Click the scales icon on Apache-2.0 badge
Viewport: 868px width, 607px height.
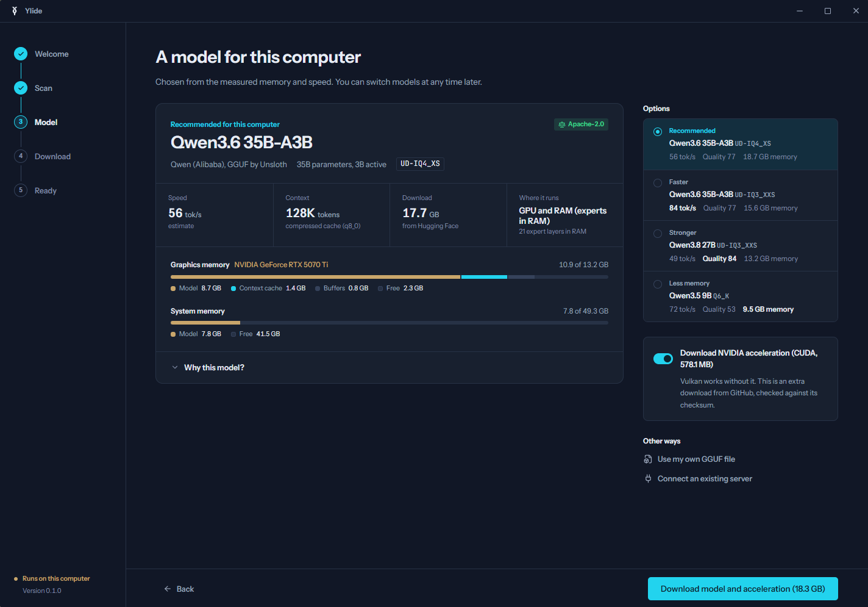[562, 124]
